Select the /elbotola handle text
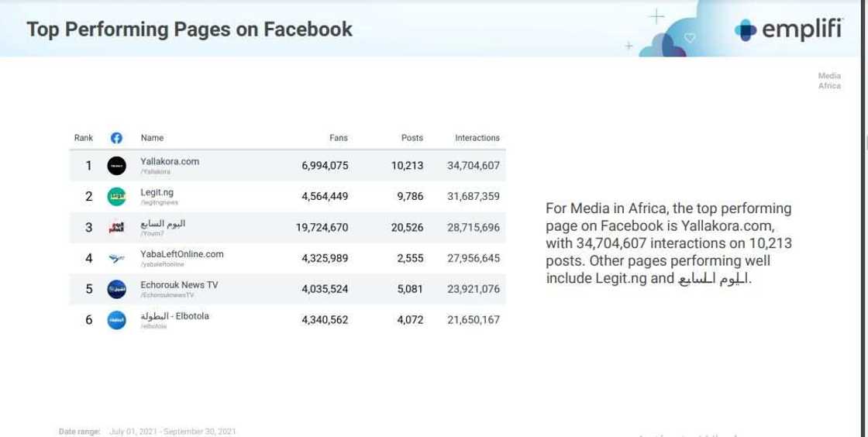Viewport: 868px width, 437px height. tap(153, 327)
